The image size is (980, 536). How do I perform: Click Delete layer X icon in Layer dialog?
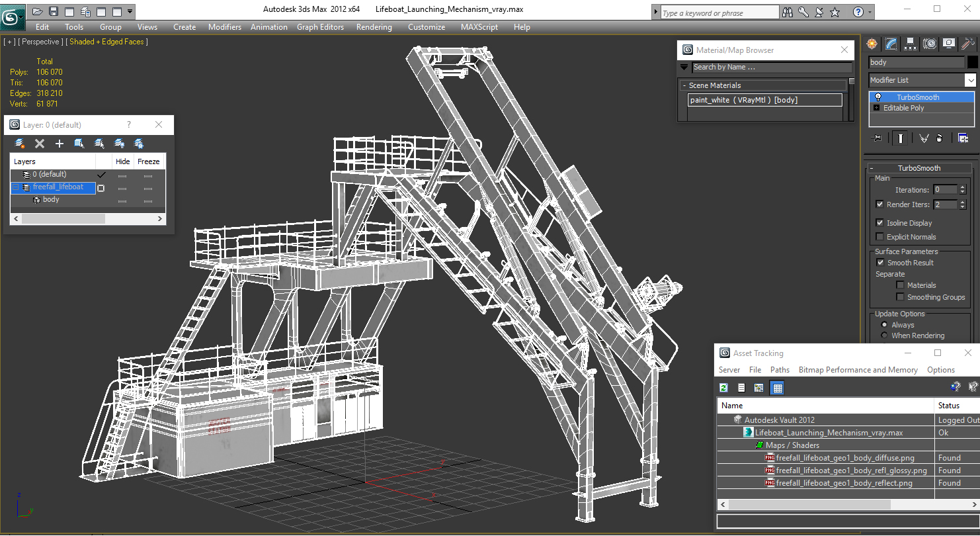coord(40,144)
